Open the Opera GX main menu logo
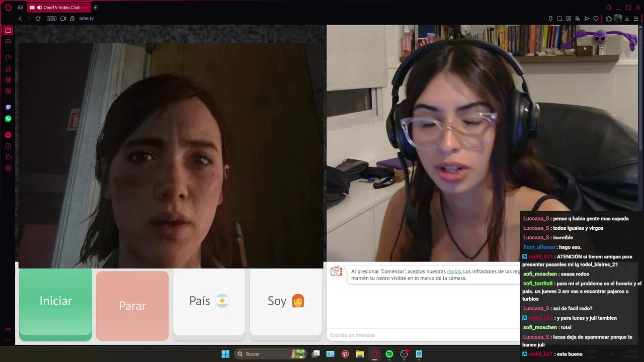Screen dimensions: 644x362 pos(8,8)
